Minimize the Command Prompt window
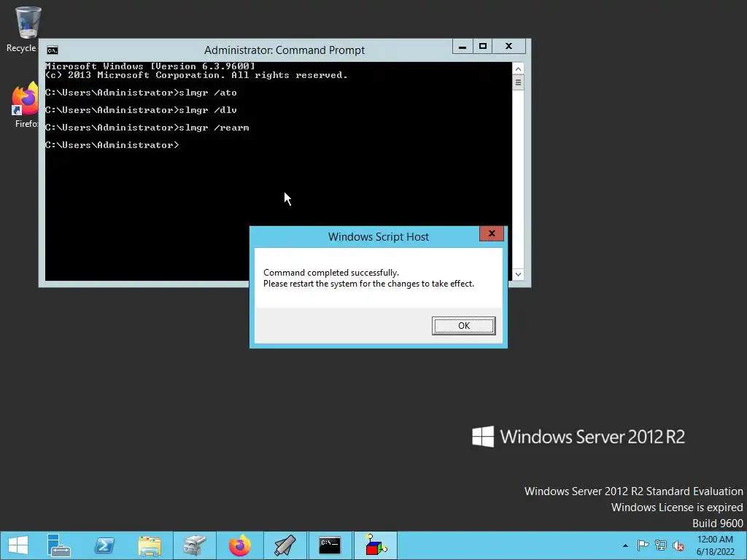 pyautogui.click(x=462, y=46)
